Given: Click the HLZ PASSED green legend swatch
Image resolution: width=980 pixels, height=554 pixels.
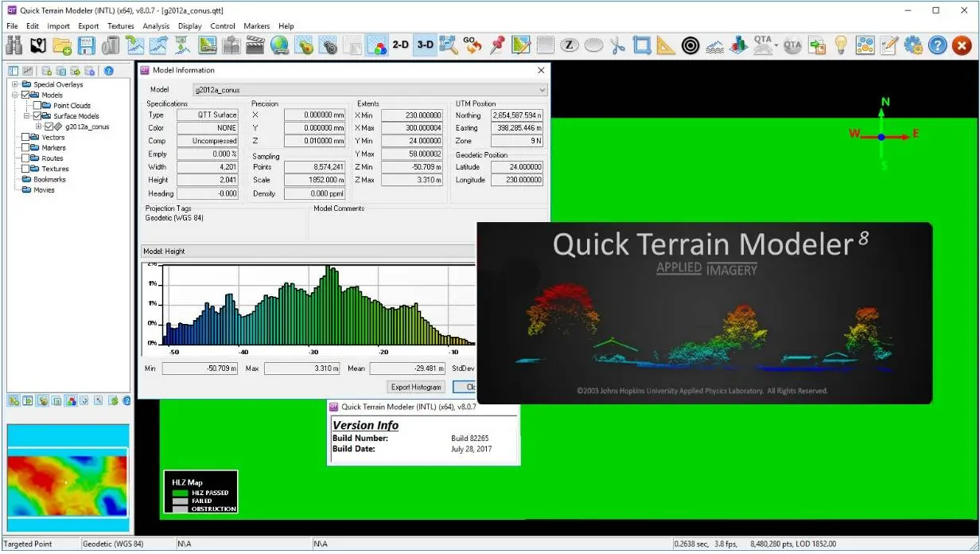Looking at the screenshot, I should tap(179, 493).
